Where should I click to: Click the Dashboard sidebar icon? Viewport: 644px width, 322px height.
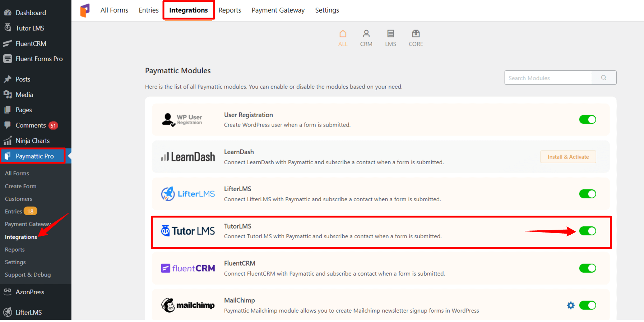8,13
